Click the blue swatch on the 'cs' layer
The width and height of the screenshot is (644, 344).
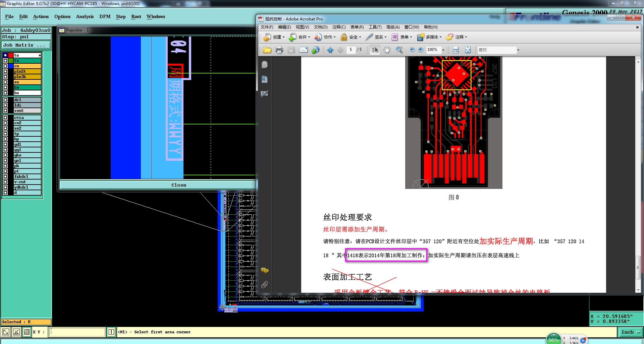coord(11,66)
